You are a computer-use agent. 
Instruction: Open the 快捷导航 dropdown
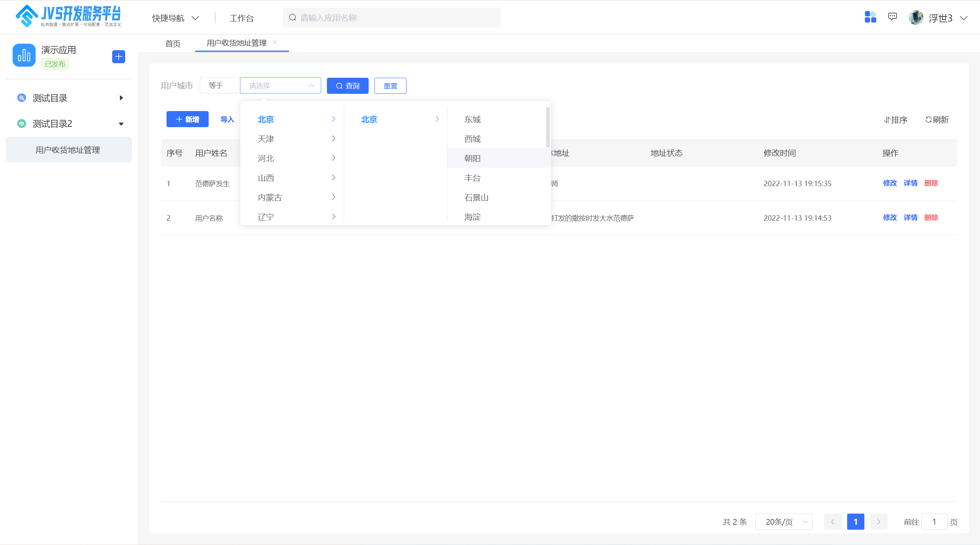click(175, 18)
